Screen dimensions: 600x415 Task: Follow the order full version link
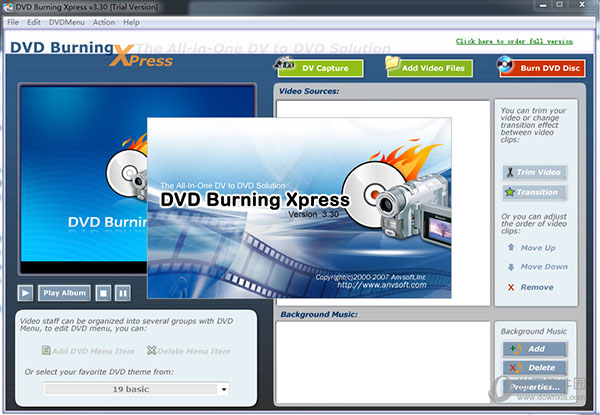(514, 41)
